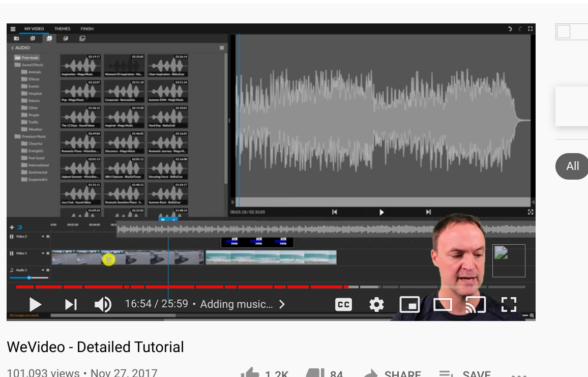Toggle the blue snapping magnet icon
This screenshot has height=377, width=588.
coord(20,227)
